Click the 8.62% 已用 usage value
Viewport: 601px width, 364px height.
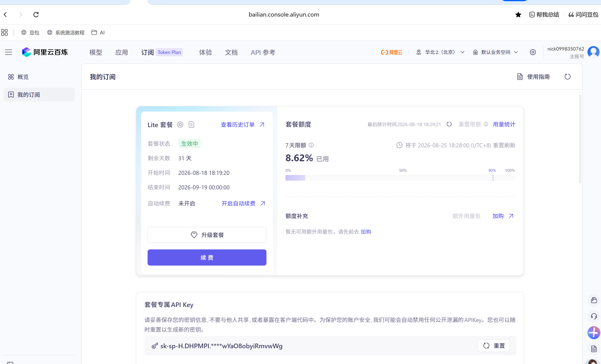[x=307, y=158]
